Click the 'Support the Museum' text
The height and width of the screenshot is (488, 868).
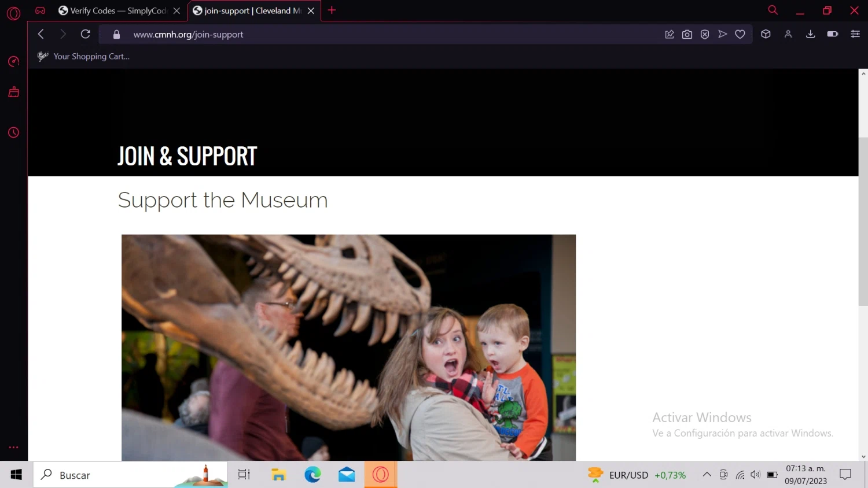click(223, 200)
